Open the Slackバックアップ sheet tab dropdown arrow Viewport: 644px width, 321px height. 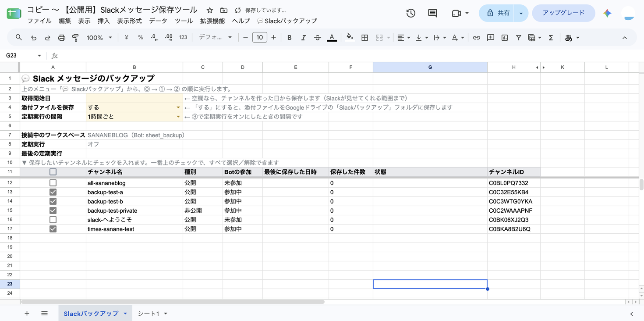pos(125,314)
